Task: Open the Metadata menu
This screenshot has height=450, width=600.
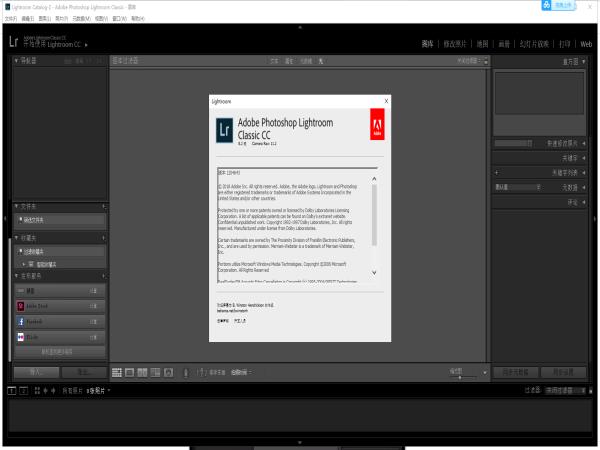Action: (81, 18)
